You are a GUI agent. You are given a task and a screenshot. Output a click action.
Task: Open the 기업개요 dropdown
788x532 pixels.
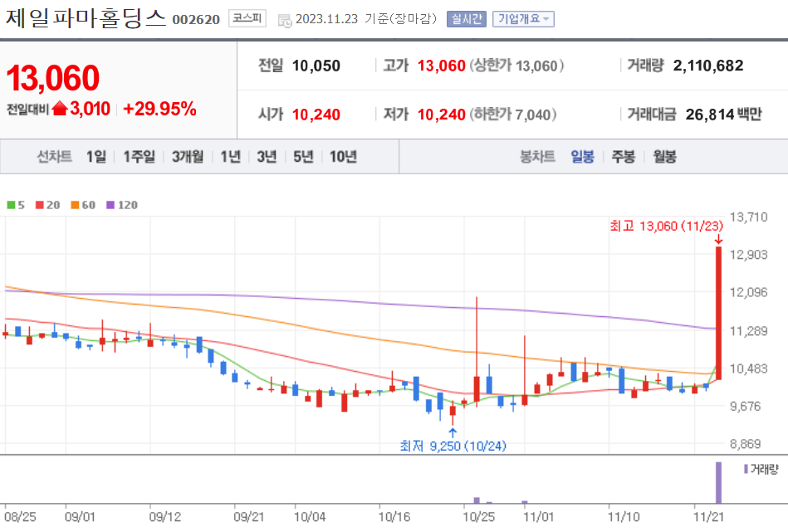click(523, 19)
